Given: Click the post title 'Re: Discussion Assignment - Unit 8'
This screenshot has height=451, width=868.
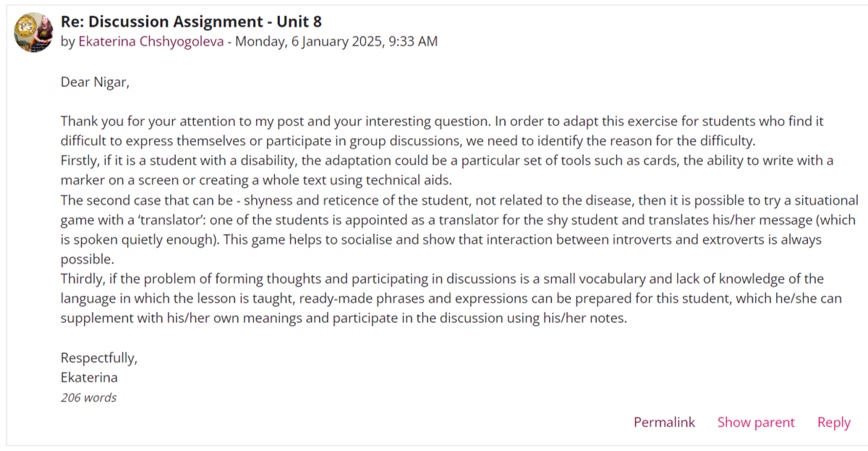Looking at the screenshot, I should [191, 21].
